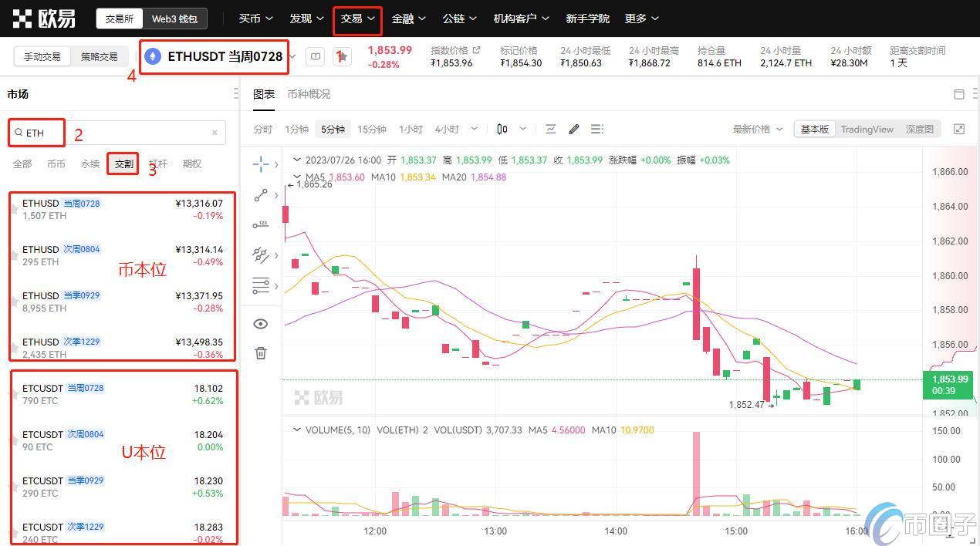
Task: Select the pencil annotation tool above chart
Action: (574, 129)
